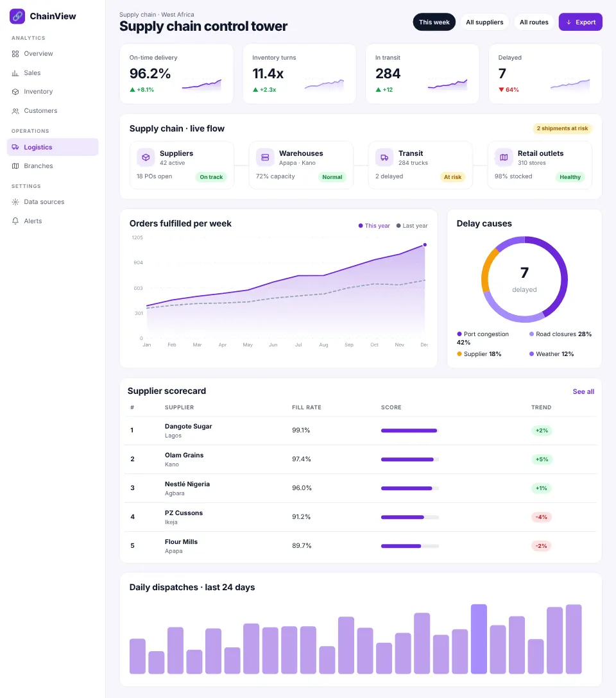Click the Road closures 28% legend entry

point(560,334)
